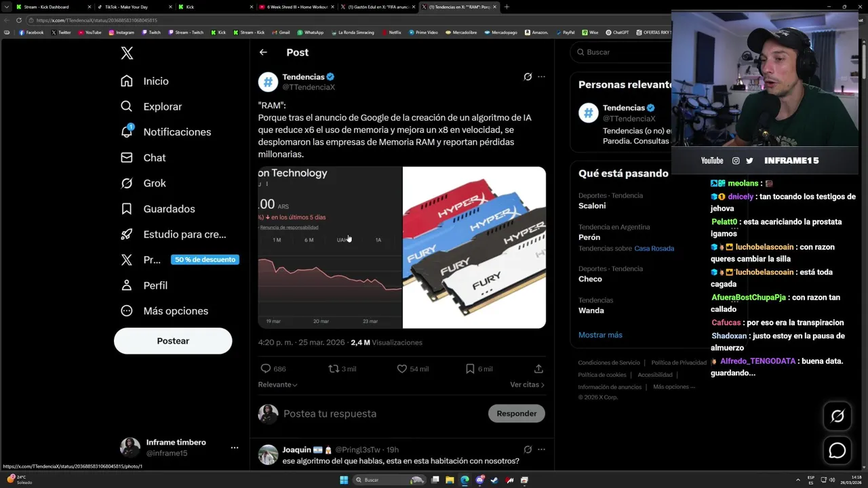The width and height of the screenshot is (868, 488).
Task: Like the post with 54 mil hearts
Action: tap(402, 369)
